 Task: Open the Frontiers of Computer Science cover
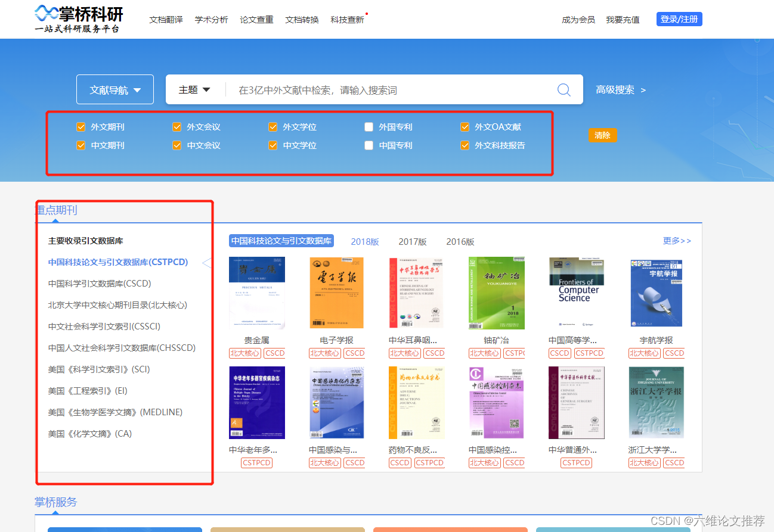click(577, 293)
